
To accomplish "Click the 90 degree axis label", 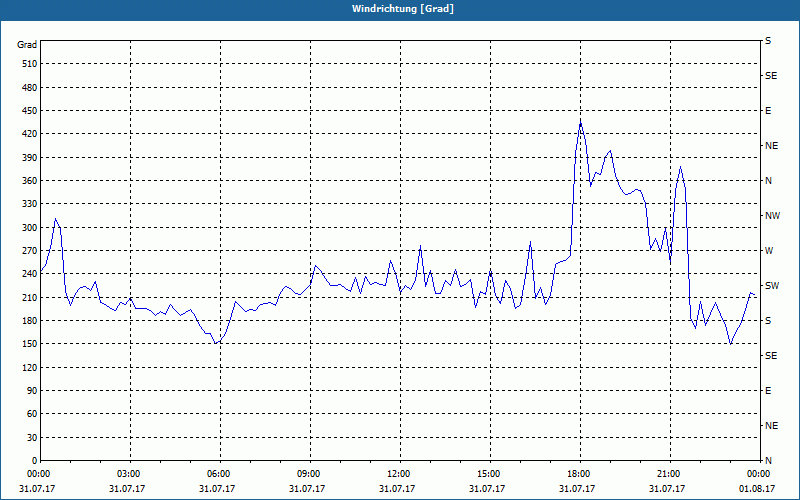I will [x=32, y=391].
